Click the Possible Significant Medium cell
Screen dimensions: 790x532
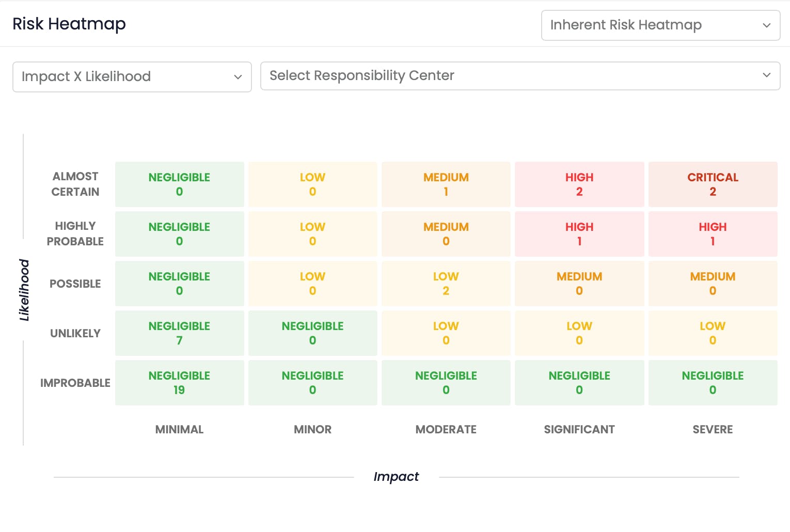point(579,284)
